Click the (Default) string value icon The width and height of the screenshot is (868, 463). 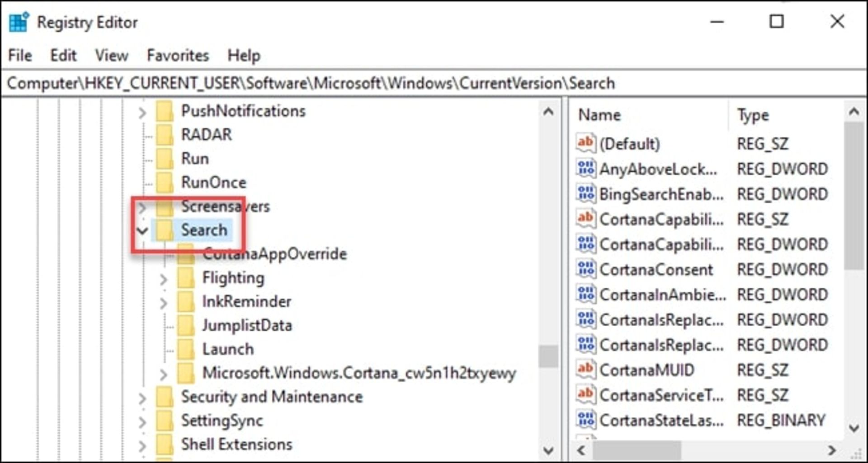[x=586, y=143]
